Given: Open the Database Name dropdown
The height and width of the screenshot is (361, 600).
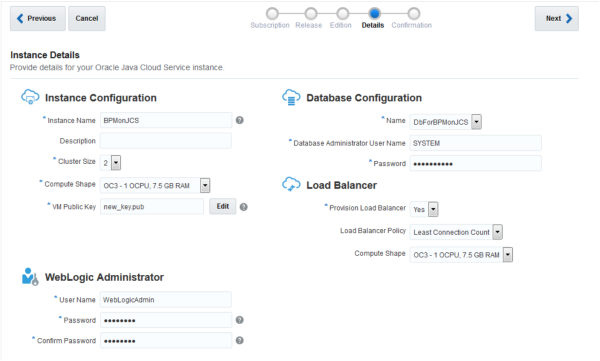Looking at the screenshot, I should pos(476,122).
